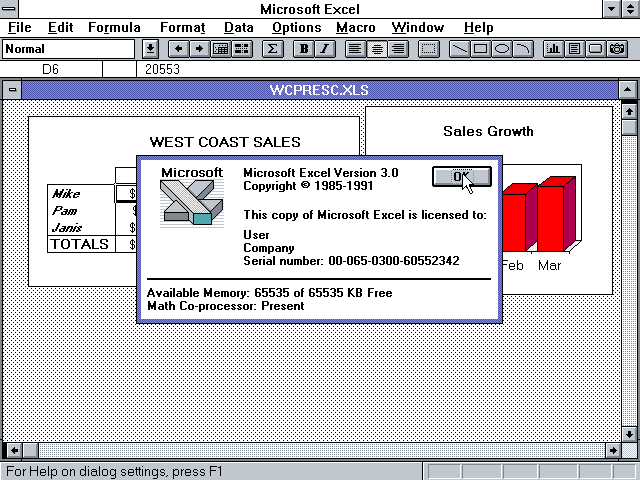Click the Pam row label
Screen dimensions: 640x480
64,211
